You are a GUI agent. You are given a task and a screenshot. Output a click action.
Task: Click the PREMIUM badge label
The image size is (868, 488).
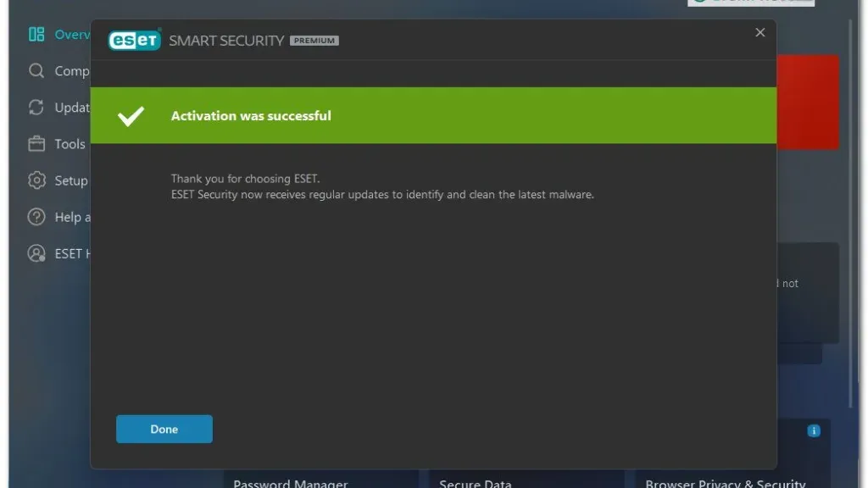point(314,41)
